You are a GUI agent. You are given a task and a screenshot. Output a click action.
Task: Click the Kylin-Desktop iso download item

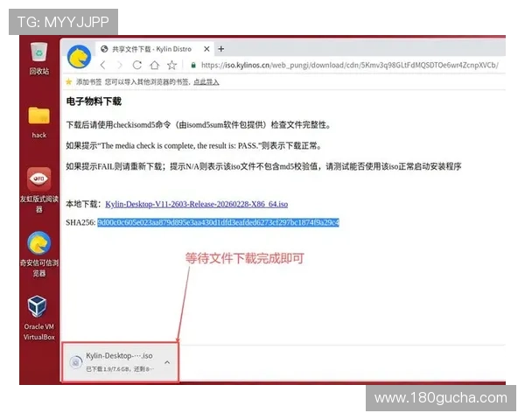[120, 362]
